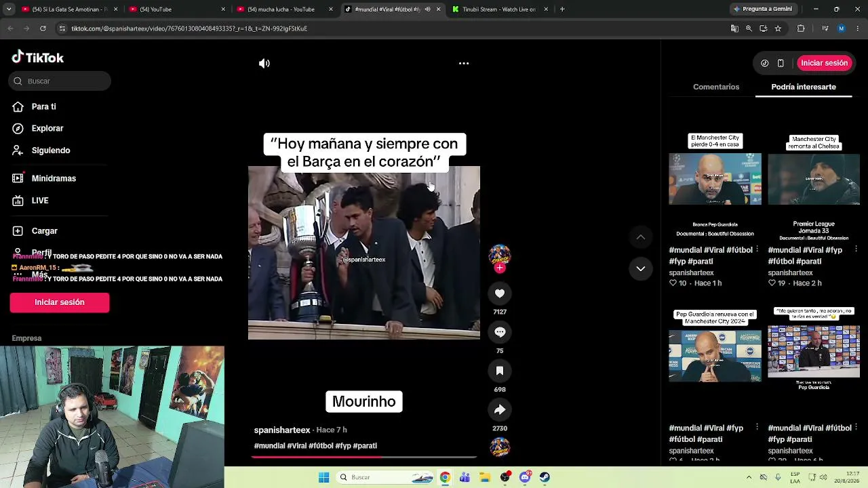This screenshot has width=868, height=488.
Task: Go to the next video with the down chevron
Action: (640, 269)
